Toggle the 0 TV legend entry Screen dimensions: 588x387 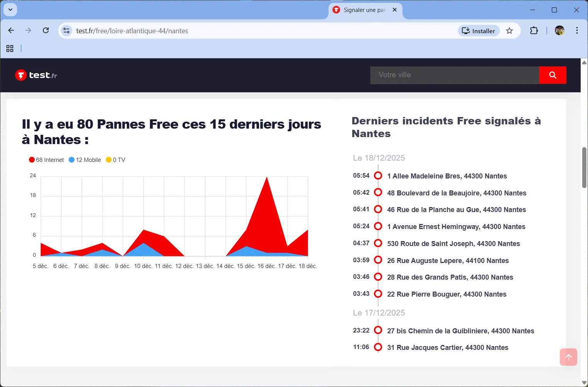(115, 160)
